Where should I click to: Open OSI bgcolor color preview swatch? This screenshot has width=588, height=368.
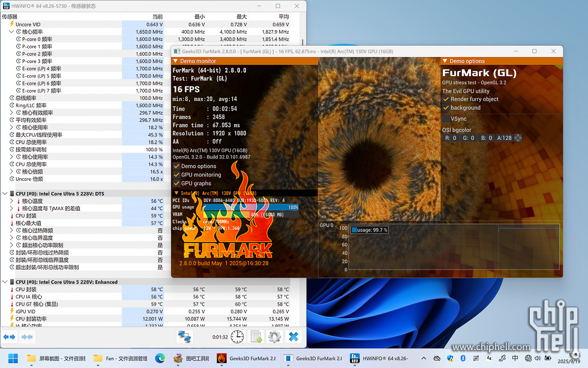pyautogui.click(x=518, y=138)
